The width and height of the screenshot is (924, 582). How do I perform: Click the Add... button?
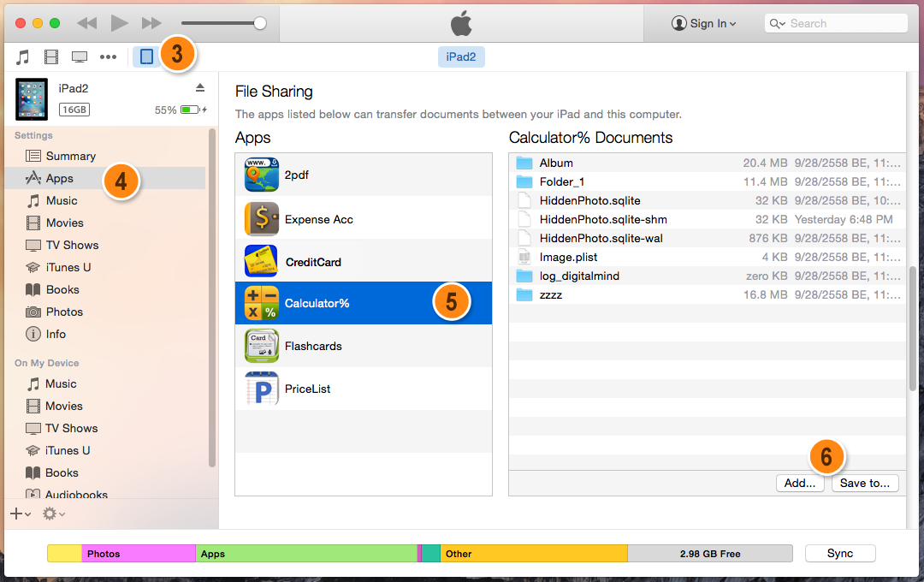(x=800, y=483)
